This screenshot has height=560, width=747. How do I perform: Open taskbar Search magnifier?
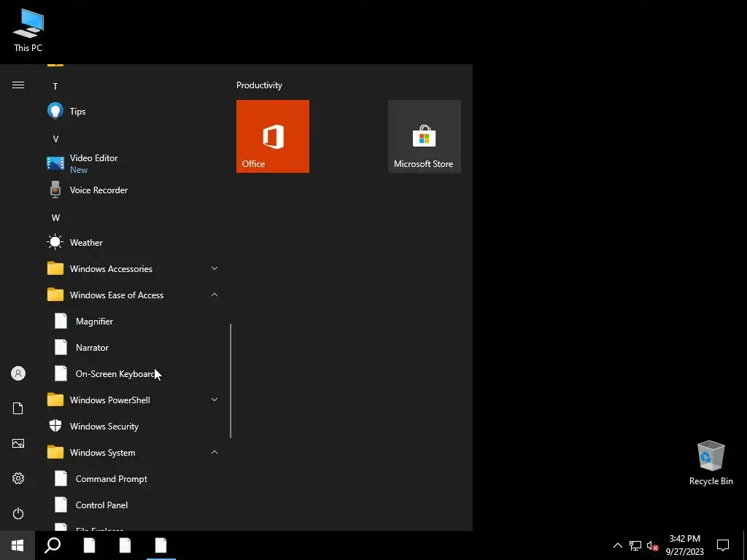pos(53,545)
